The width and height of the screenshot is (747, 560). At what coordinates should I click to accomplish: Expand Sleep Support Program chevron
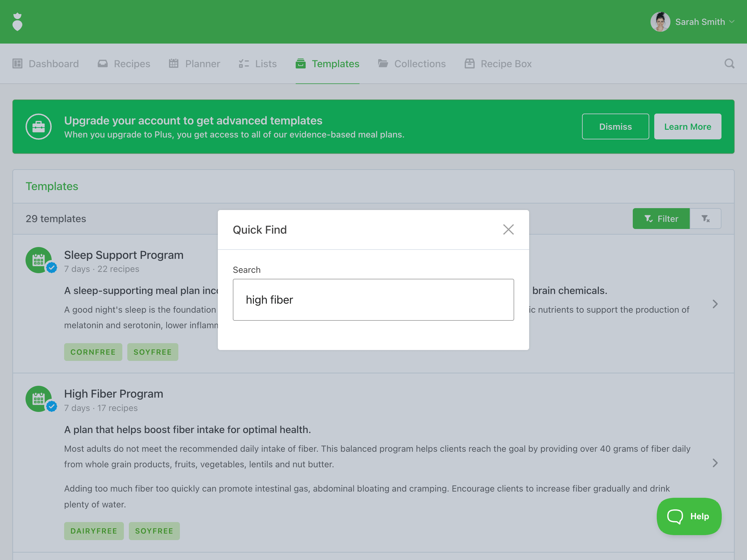point(715,304)
